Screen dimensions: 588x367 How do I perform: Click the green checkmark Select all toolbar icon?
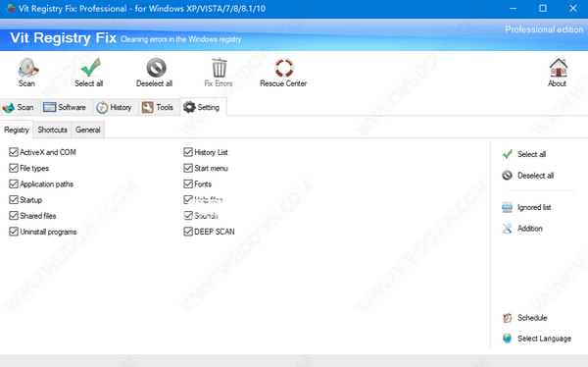coord(90,68)
